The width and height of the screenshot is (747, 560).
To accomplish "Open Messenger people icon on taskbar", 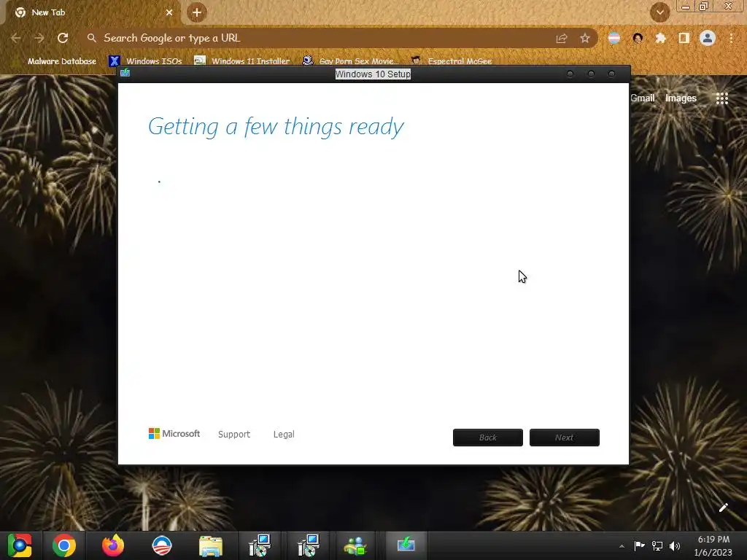I will 356,545.
